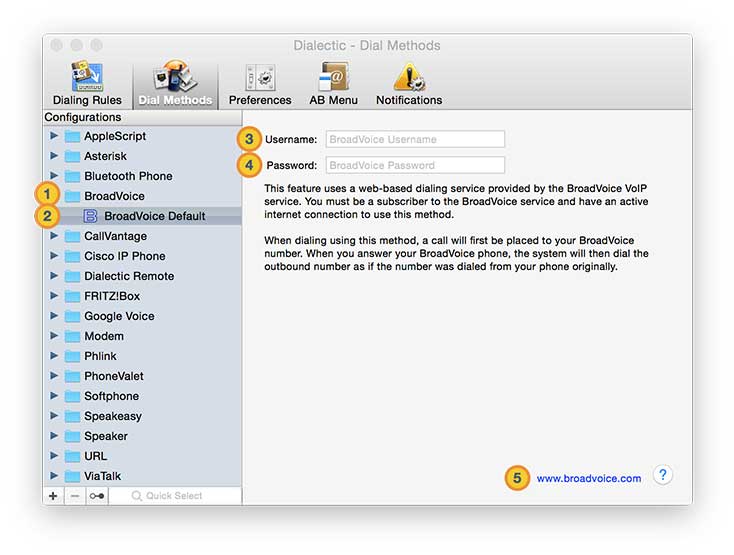Focus the BroadVoice Username field
This screenshot has width=734, height=555.
(415, 139)
